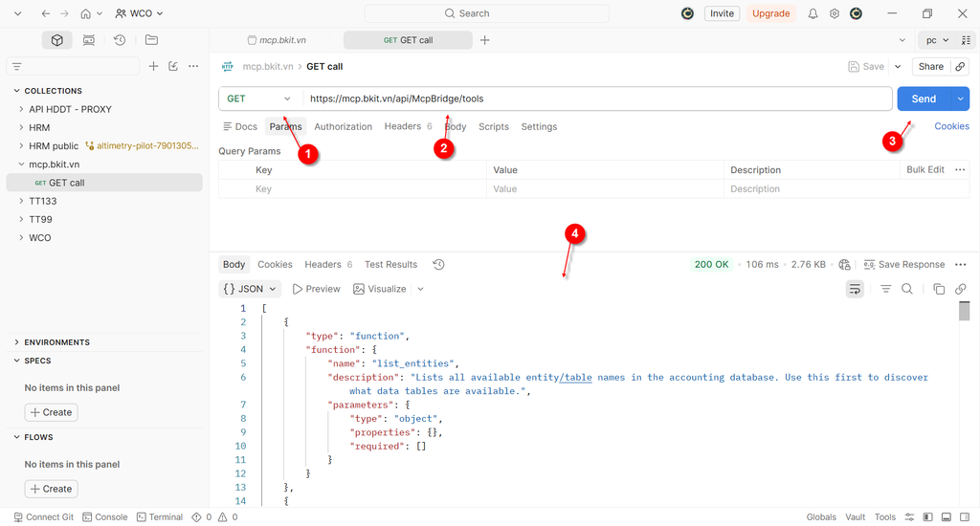Go back with the left arrow
This screenshot has width=980, height=526.
click(x=45, y=13)
